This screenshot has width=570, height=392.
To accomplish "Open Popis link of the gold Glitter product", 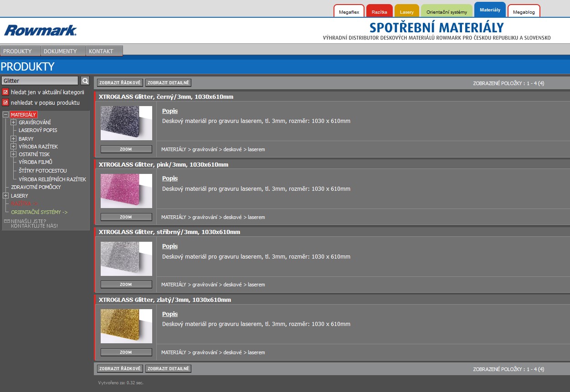I will click(170, 314).
